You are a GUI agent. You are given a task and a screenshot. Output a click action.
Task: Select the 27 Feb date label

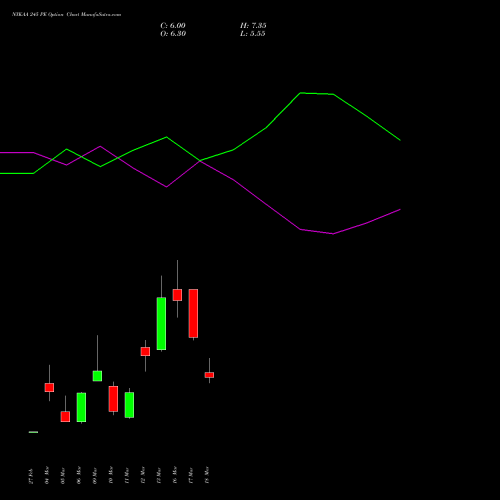point(31,476)
